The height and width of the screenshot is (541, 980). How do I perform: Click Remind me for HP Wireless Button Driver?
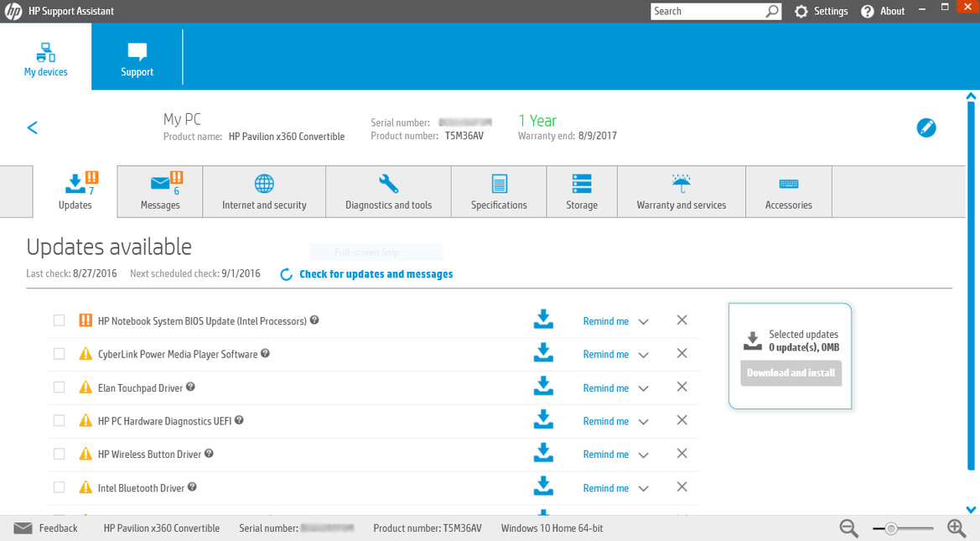(605, 454)
